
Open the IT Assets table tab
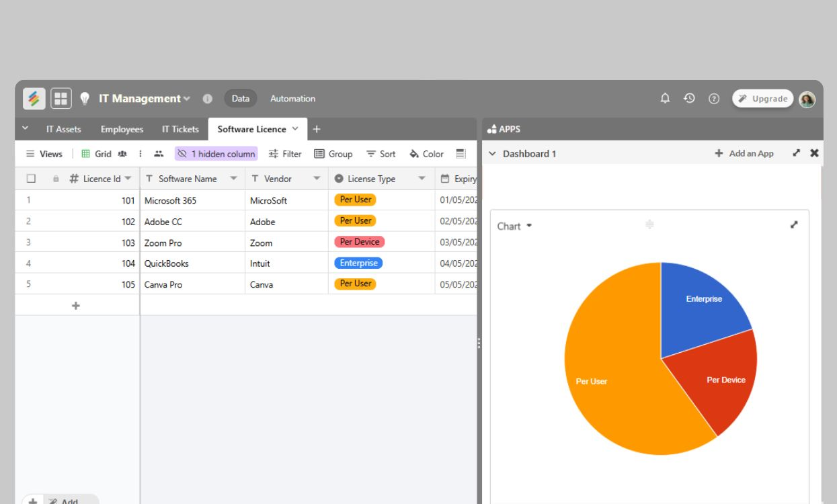click(x=64, y=129)
